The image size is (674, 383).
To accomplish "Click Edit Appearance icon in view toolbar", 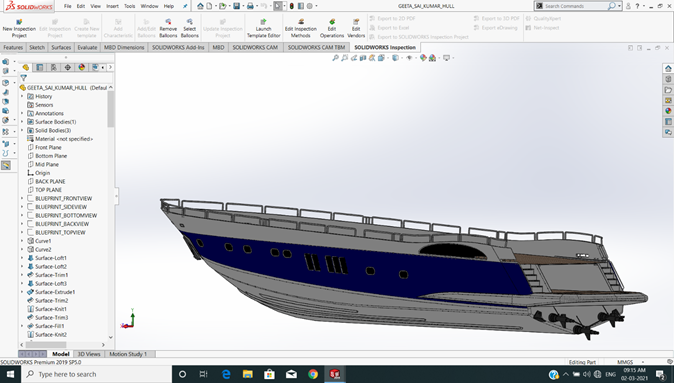I will (423, 58).
